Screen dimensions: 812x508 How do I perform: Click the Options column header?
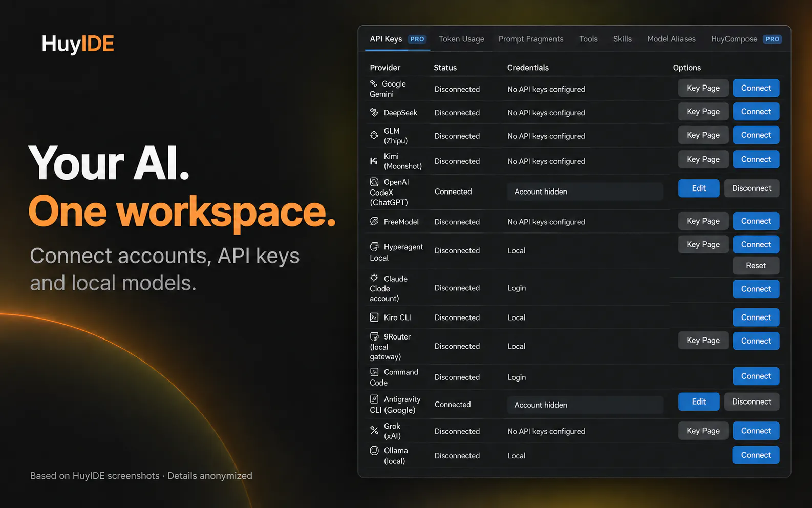coord(687,68)
